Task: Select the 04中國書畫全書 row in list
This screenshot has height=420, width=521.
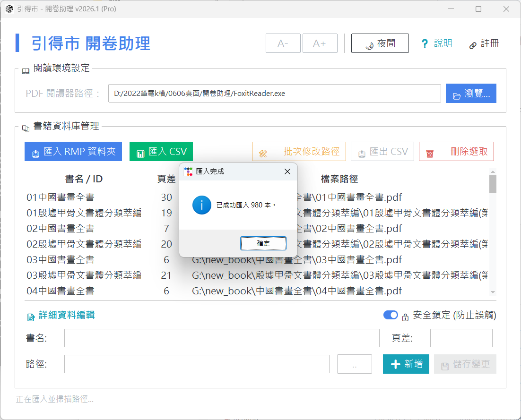Action: click(61, 291)
